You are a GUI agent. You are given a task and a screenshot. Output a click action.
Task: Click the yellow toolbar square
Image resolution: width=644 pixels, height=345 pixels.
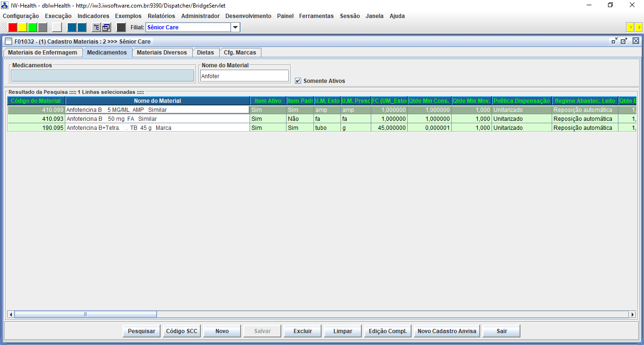click(x=23, y=27)
